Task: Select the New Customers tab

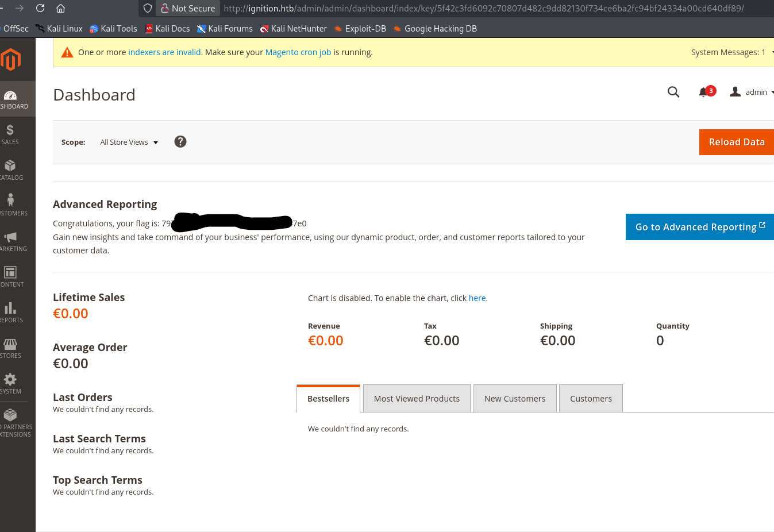Action: point(514,398)
